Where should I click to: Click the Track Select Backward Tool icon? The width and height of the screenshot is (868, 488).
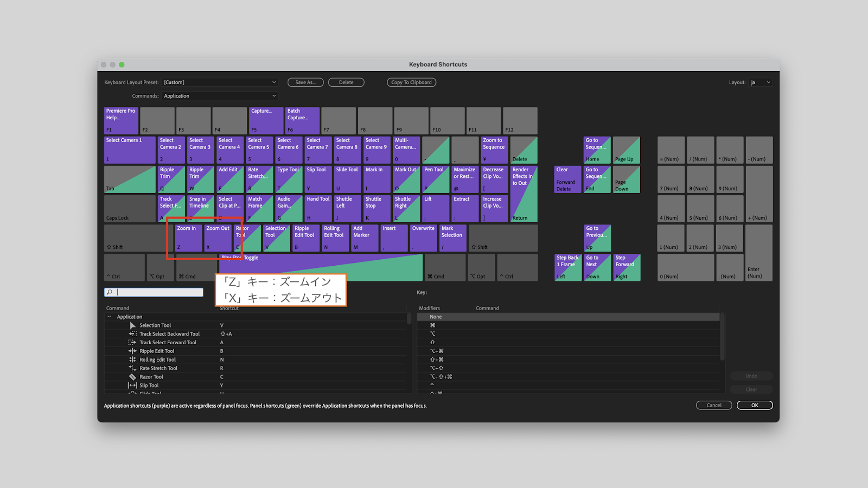(132, 334)
